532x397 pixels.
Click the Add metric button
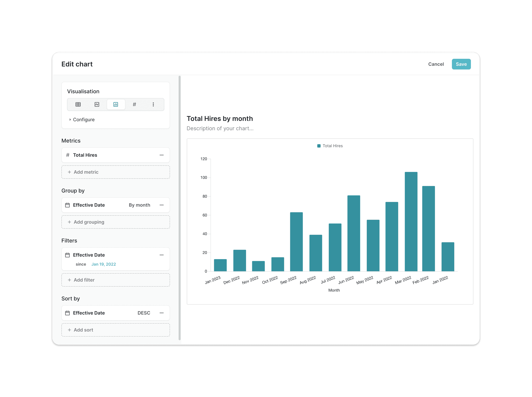pos(116,172)
